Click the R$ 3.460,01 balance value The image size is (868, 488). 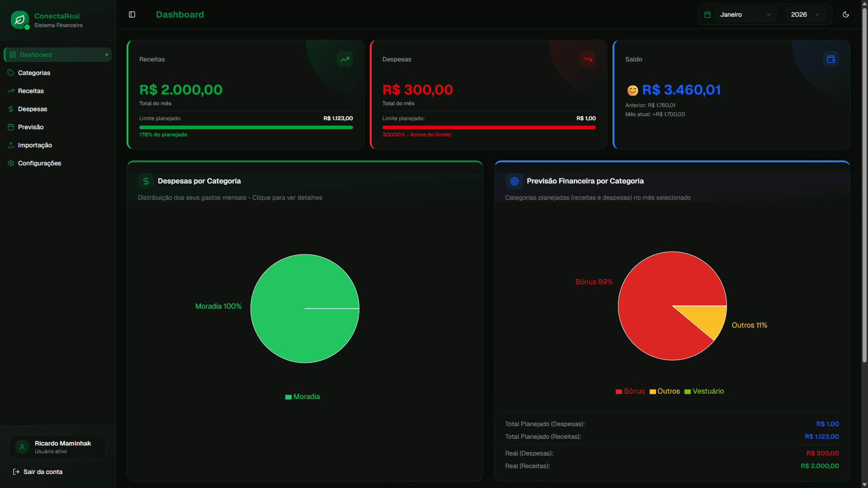click(x=681, y=90)
